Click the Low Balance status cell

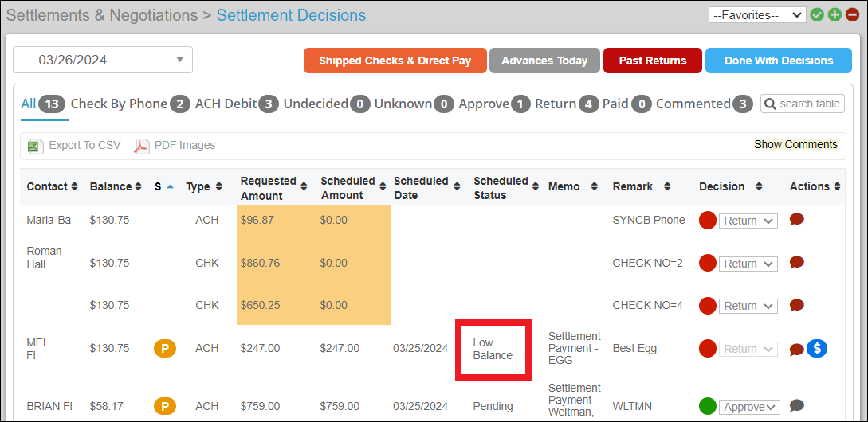click(x=493, y=349)
